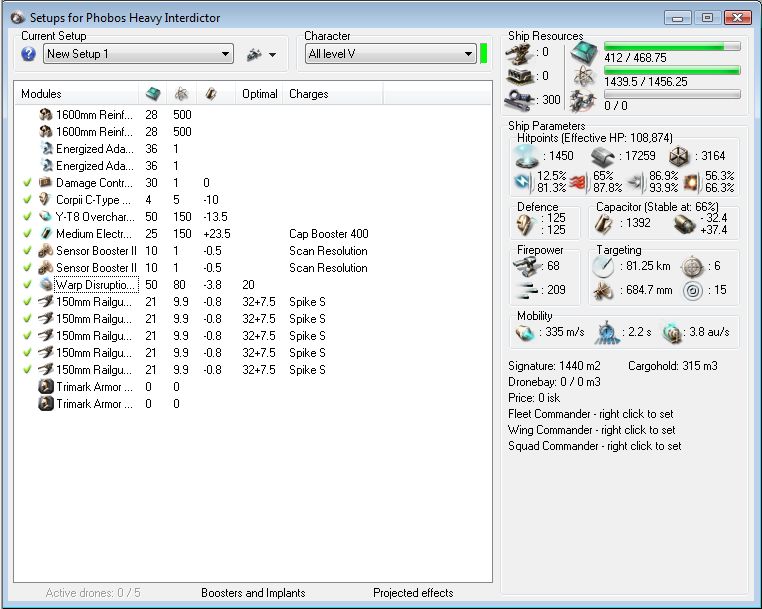Select the second Energized Adaptive module row
The height and width of the screenshot is (609, 762).
(x=253, y=166)
